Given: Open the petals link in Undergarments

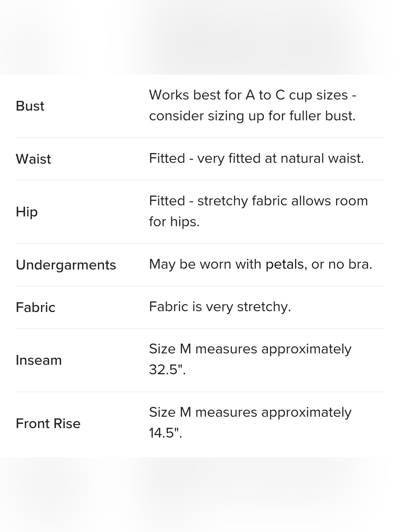Looking at the screenshot, I should 284,264.
